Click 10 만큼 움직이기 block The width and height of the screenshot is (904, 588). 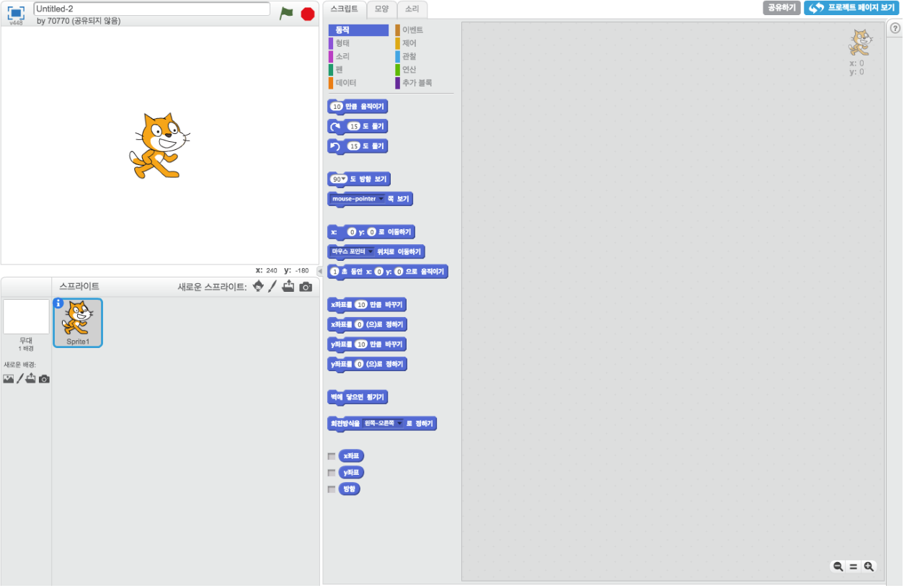pyautogui.click(x=358, y=107)
